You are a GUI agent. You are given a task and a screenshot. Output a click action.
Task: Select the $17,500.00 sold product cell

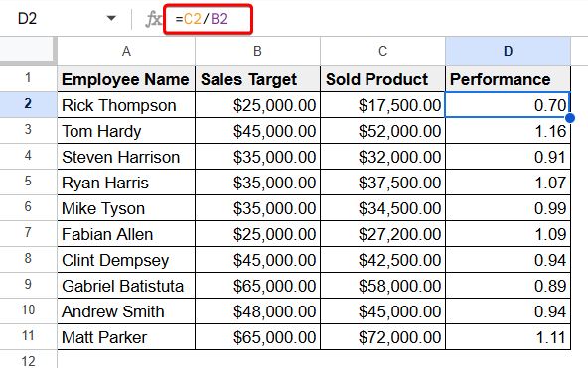[382, 105]
